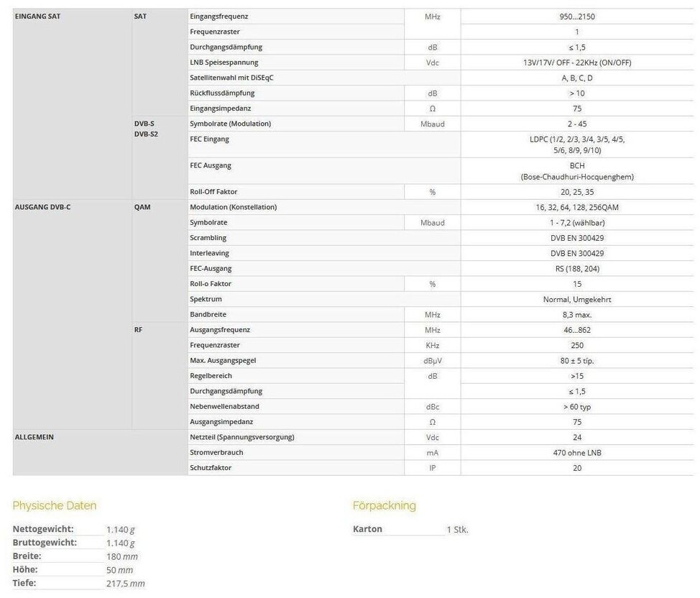Click the ALLGEMEIN section label

[34, 437]
